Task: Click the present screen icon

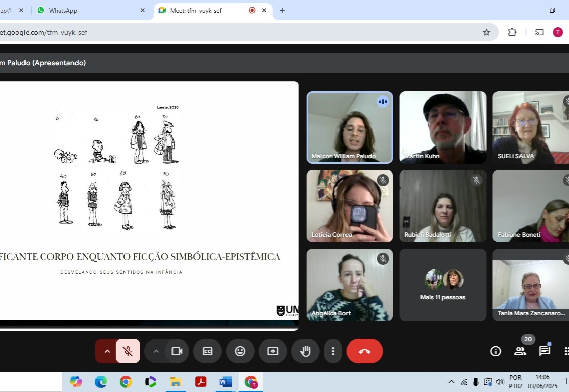Action: click(273, 351)
